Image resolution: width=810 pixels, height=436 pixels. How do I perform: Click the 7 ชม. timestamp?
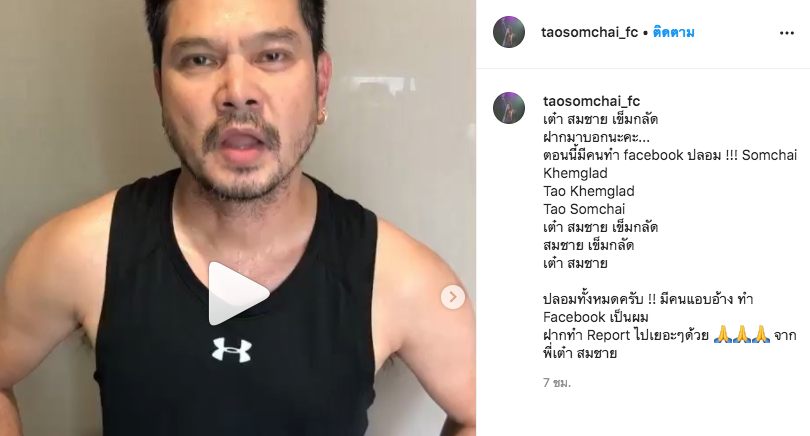pyautogui.click(x=557, y=383)
